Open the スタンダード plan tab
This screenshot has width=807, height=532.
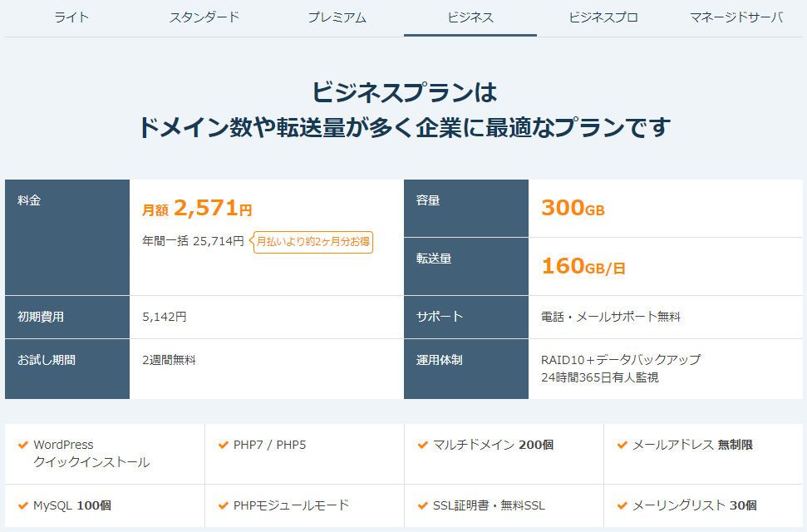point(204,17)
